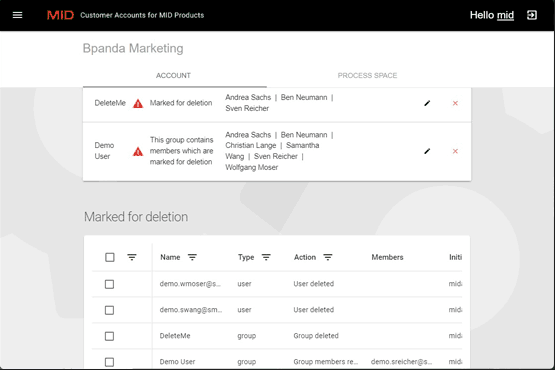Check the demo.wmoser@s... row checkbox
Viewport: 555px width, 370px height.
[x=109, y=284]
